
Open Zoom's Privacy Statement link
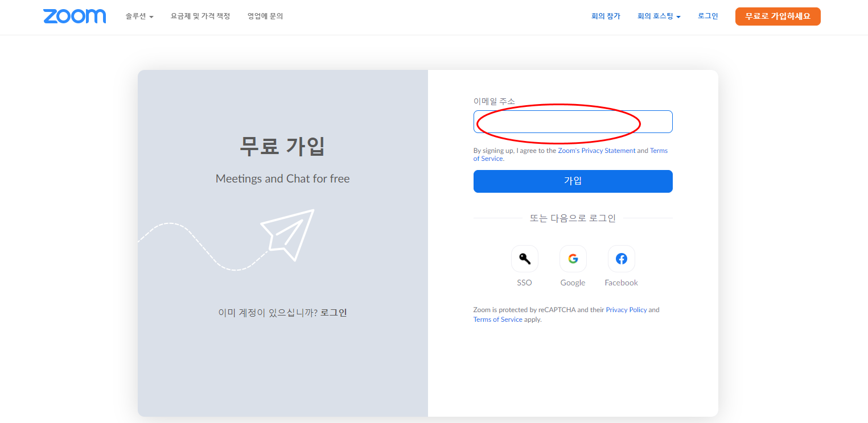pyautogui.click(x=597, y=151)
